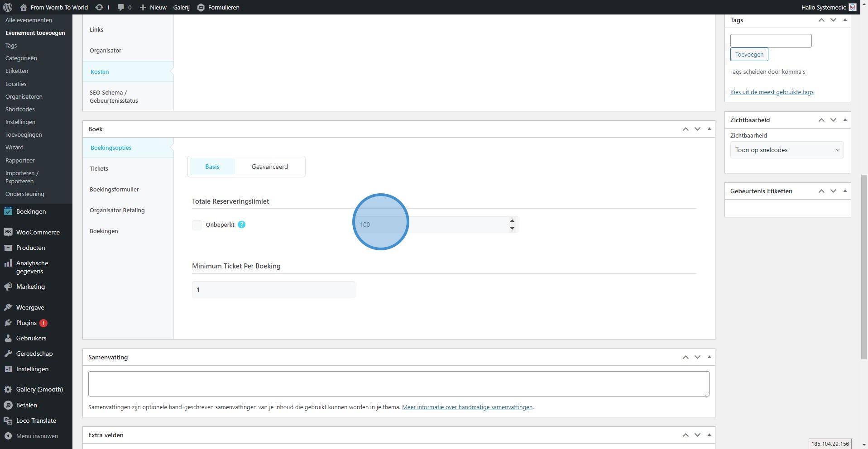
Task: Collapse the Boek panel with toggle arrow
Action: click(x=709, y=129)
